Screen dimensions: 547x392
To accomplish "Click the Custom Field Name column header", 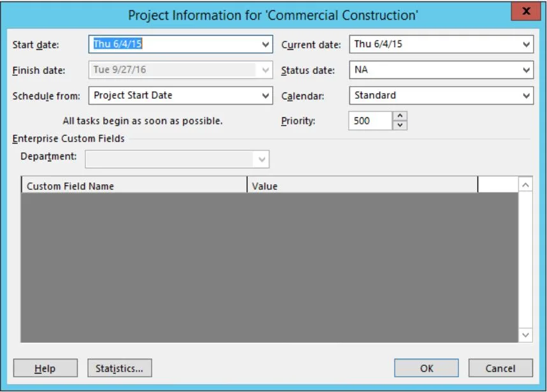I will [x=134, y=186].
